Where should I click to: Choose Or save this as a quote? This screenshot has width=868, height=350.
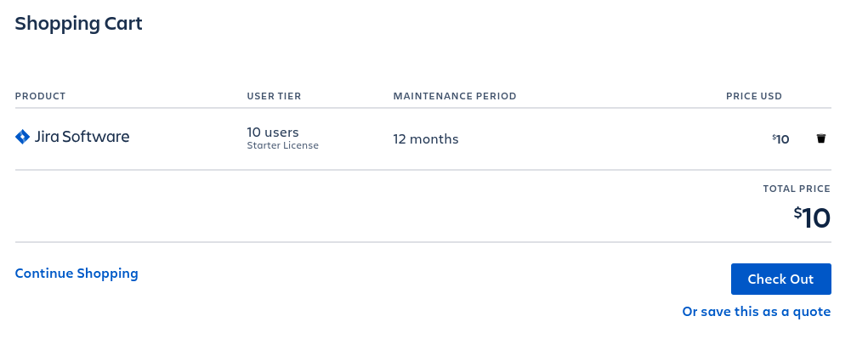(756, 312)
